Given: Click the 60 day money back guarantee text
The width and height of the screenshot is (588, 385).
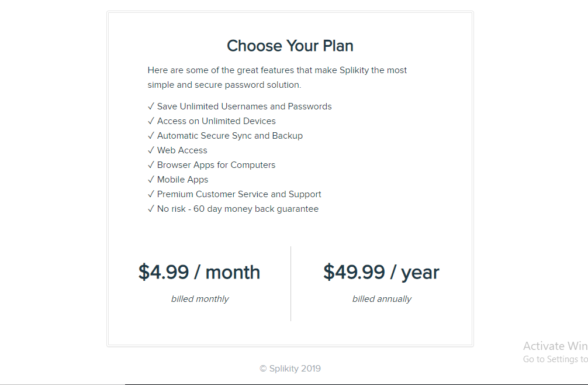Looking at the screenshot, I should (256, 209).
